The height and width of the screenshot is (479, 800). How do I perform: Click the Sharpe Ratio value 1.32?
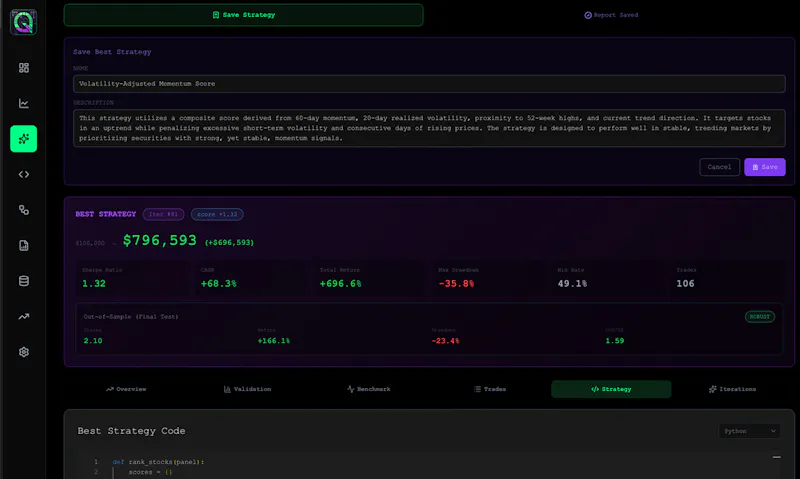coord(94,284)
